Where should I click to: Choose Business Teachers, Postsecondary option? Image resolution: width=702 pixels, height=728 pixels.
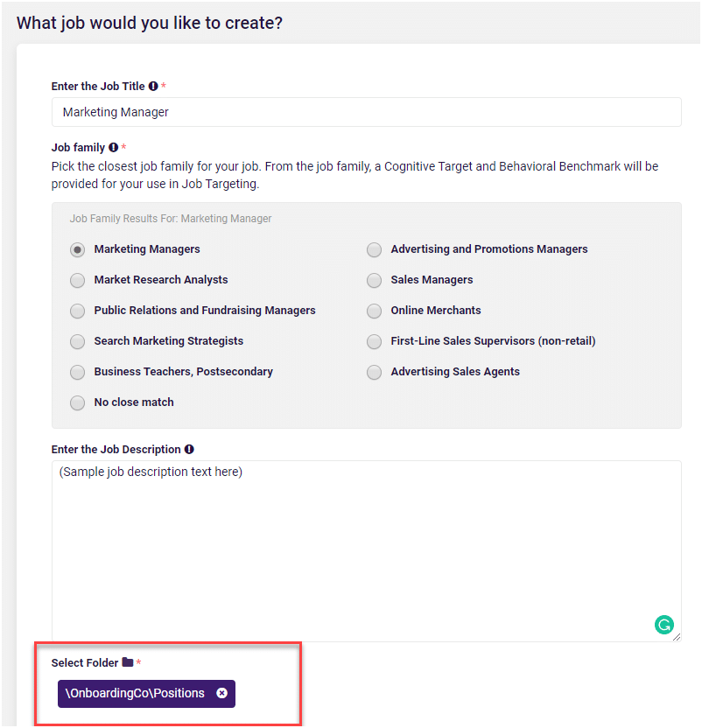(x=78, y=373)
